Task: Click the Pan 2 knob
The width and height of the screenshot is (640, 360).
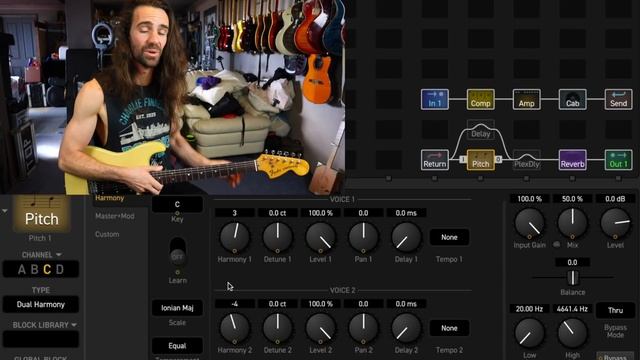Action: tap(363, 328)
